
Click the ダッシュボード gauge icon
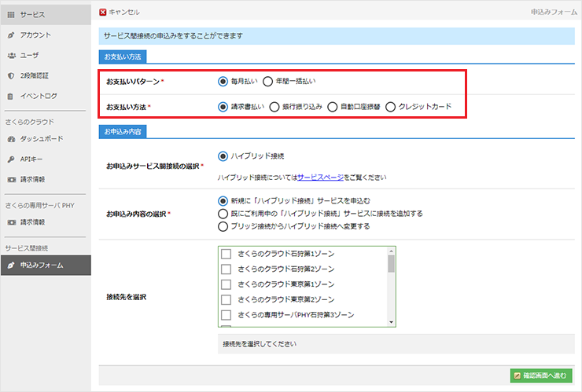coord(11,139)
